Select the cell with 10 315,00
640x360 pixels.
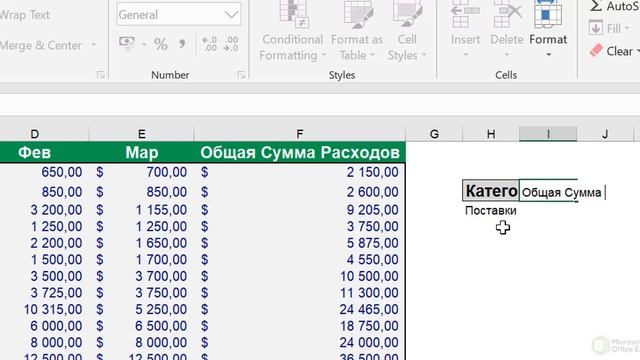click(44, 309)
